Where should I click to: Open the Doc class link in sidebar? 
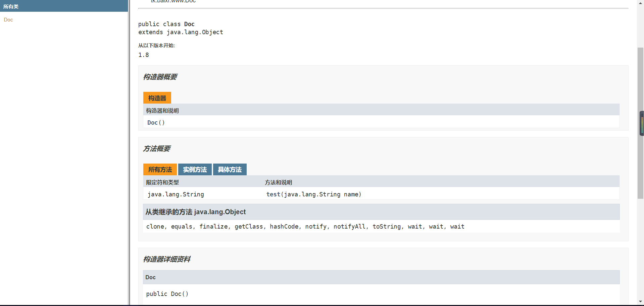point(8,20)
